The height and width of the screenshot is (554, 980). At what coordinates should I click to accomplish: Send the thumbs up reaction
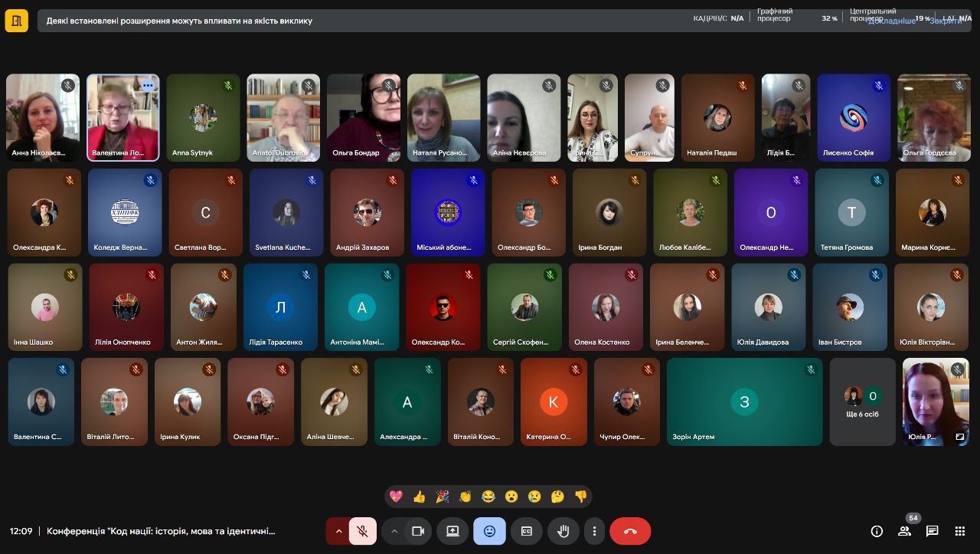coord(419,497)
